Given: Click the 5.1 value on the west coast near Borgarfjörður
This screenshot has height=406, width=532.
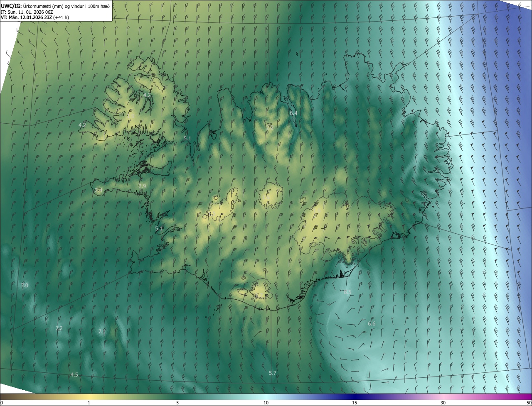Looking at the screenshot, I should tap(159, 228).
